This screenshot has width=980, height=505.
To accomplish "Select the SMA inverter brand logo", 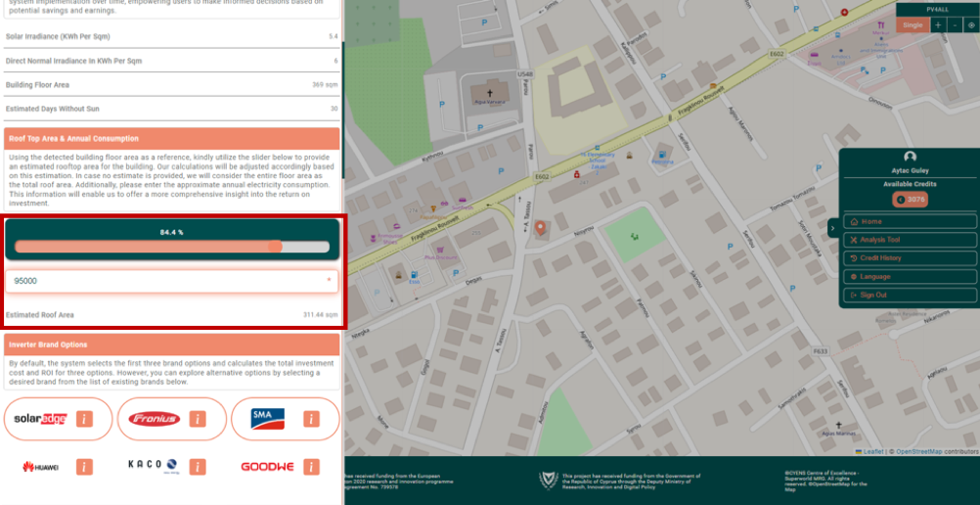I will (268, 419).
